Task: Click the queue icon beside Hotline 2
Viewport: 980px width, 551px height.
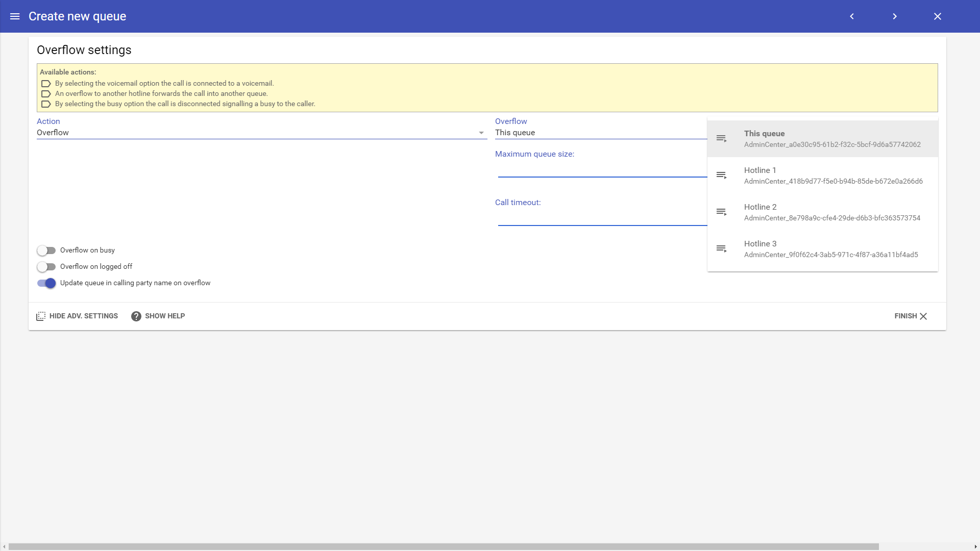Action: click(721, 212)
